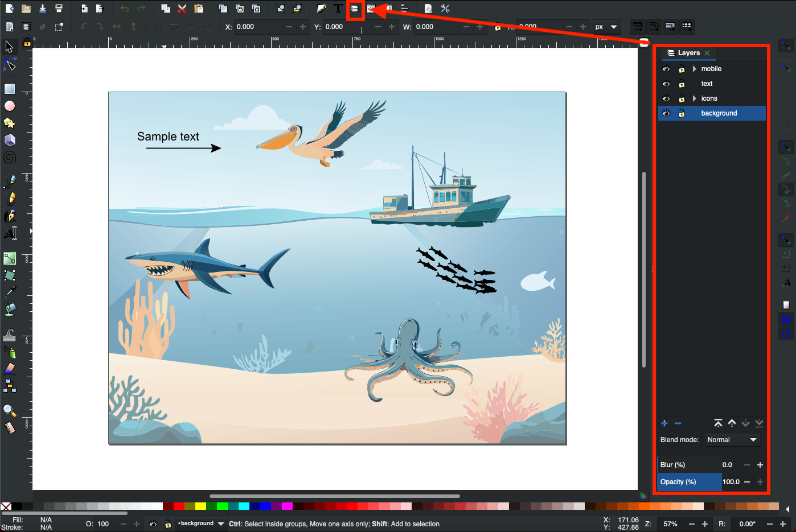Open the Blend mode dropdown
The width and height of the screenshot is (796, 532).
coord(732,440)
